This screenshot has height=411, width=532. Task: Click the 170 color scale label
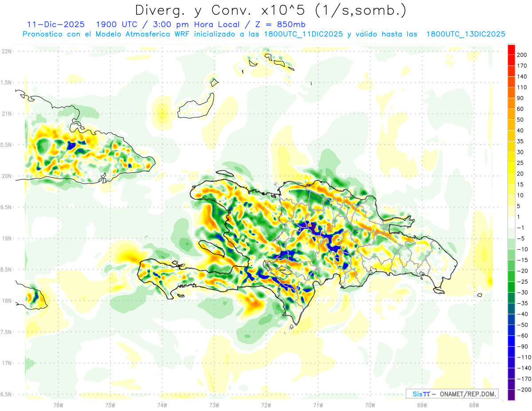(x=522, y=65)
